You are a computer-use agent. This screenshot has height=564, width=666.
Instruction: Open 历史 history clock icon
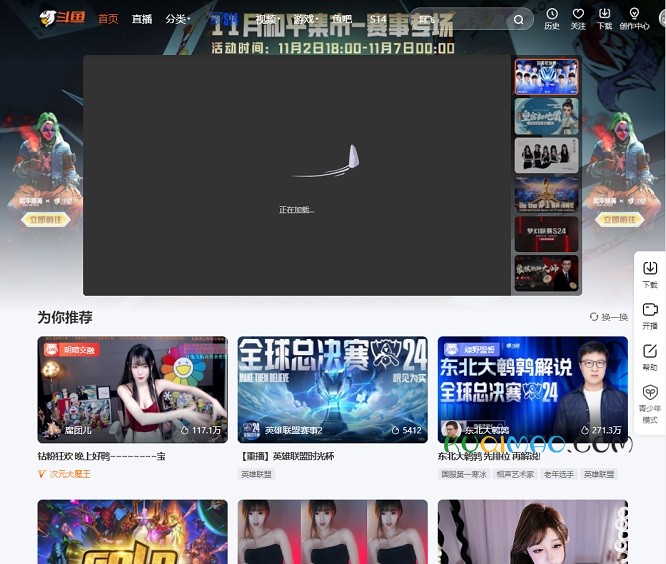pyautogui.click(x=552, y=19)
